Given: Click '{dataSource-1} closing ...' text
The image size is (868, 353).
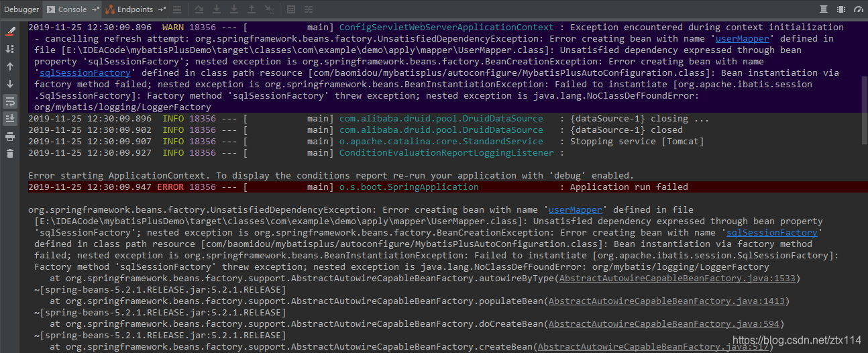Looking at the screenshot, I should coord(639,119).
